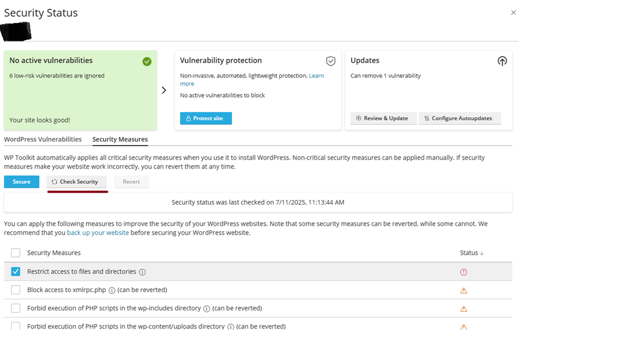This screenshot has width=644, height=362.
Task: Toggle the select-all Security Measures checkbox
Action: point(16,253)
